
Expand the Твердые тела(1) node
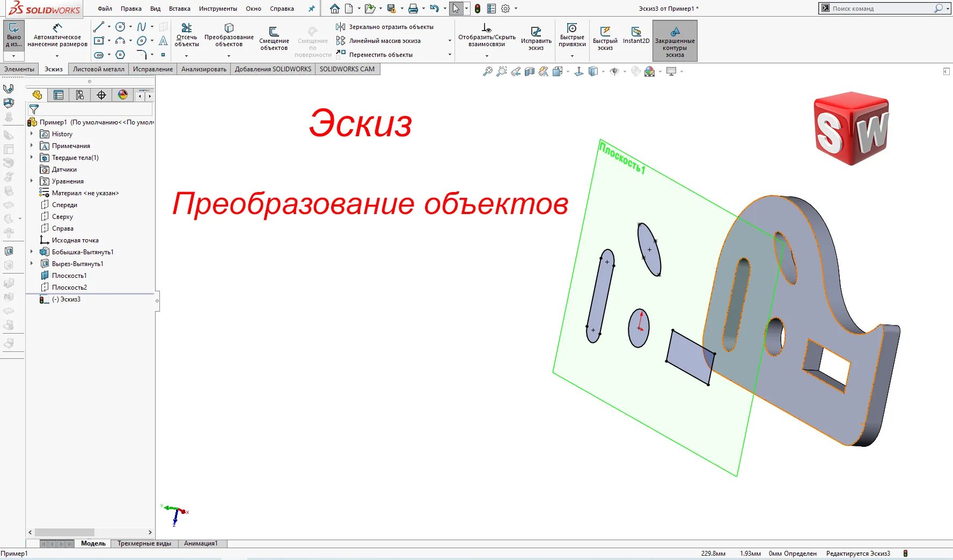(32, 157)
